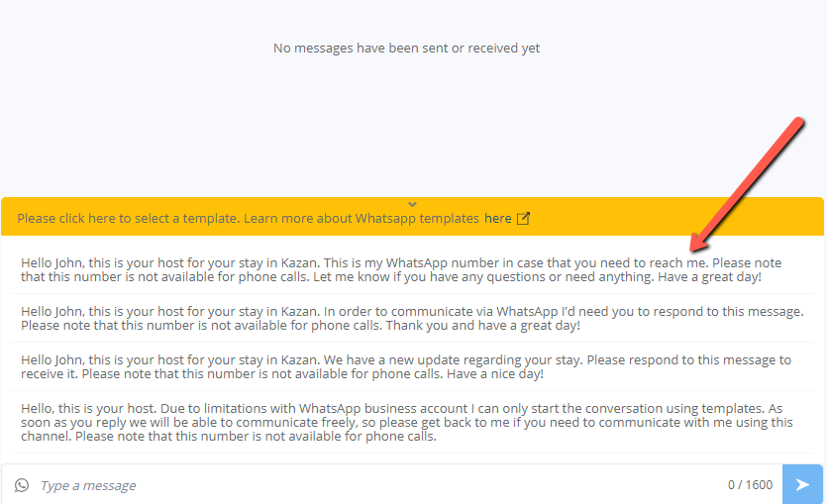Focus the "Type a message" input field
Screen dimensions: 827x504
(x=377, y=485)
